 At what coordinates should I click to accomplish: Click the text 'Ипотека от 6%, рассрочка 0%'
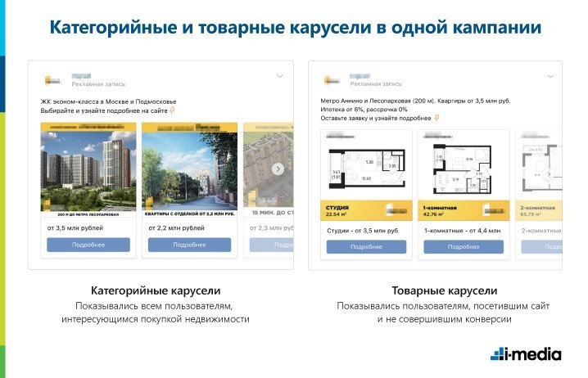pyautogui.click(x=364, y=110)
